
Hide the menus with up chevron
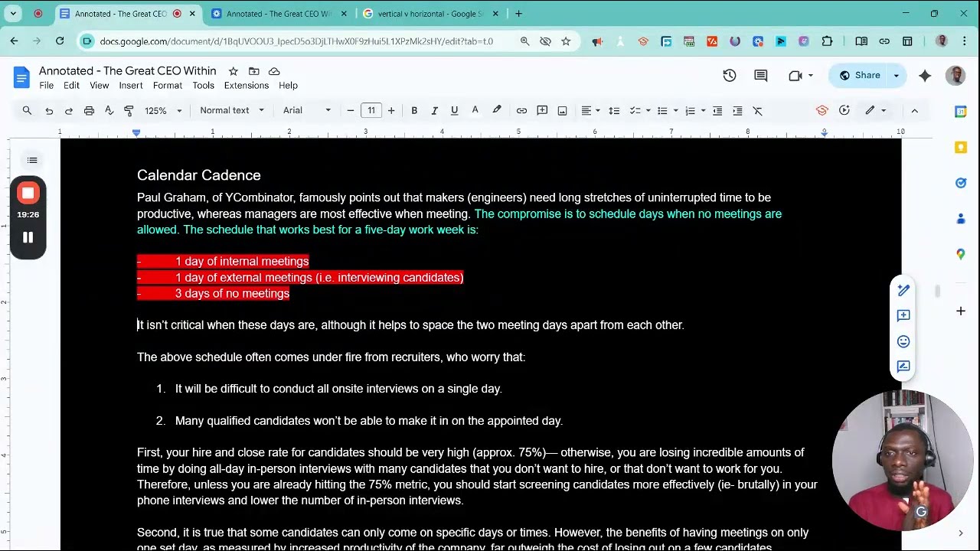point(914,111)
